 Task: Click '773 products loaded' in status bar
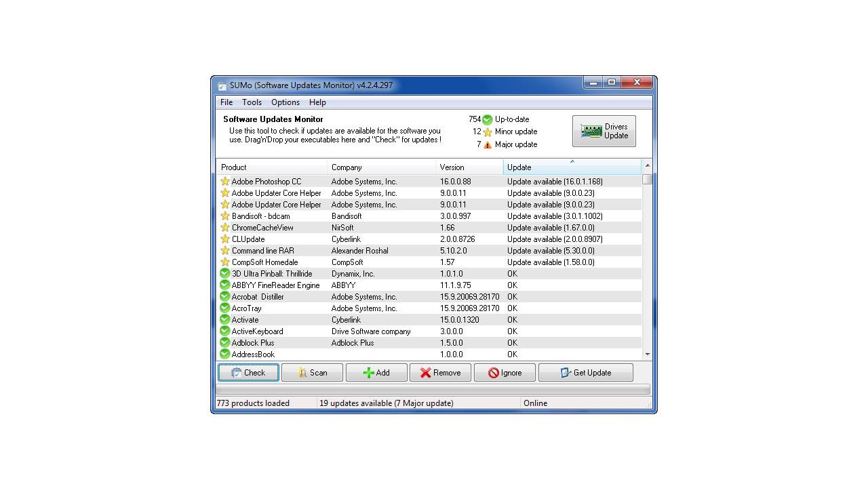pyautogui.click(x=253, y=403)
